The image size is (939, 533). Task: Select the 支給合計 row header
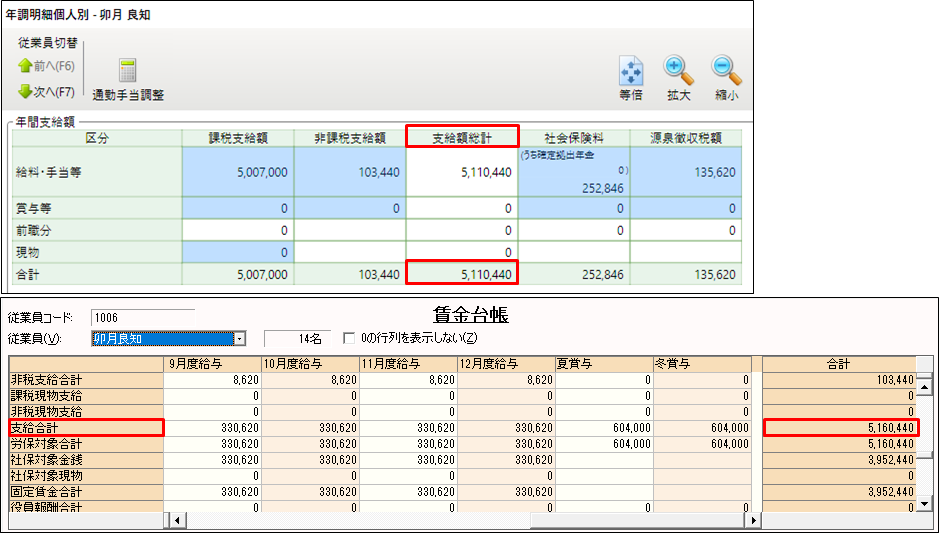point(85,428)
